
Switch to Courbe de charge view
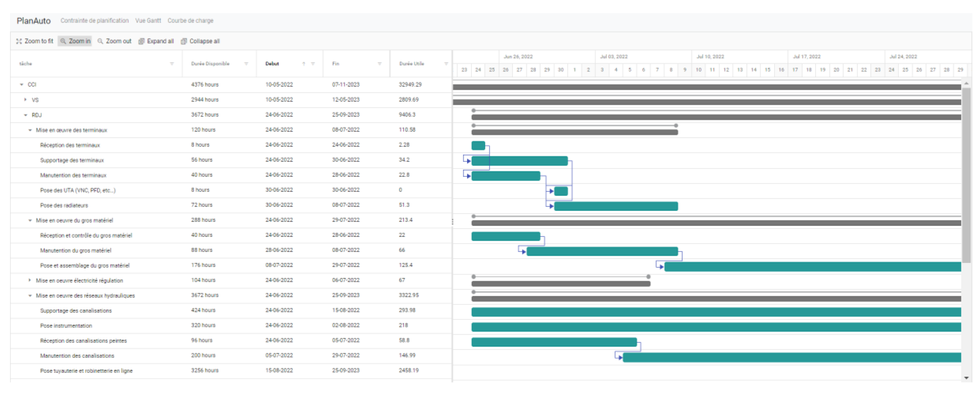tap(190, 21)
